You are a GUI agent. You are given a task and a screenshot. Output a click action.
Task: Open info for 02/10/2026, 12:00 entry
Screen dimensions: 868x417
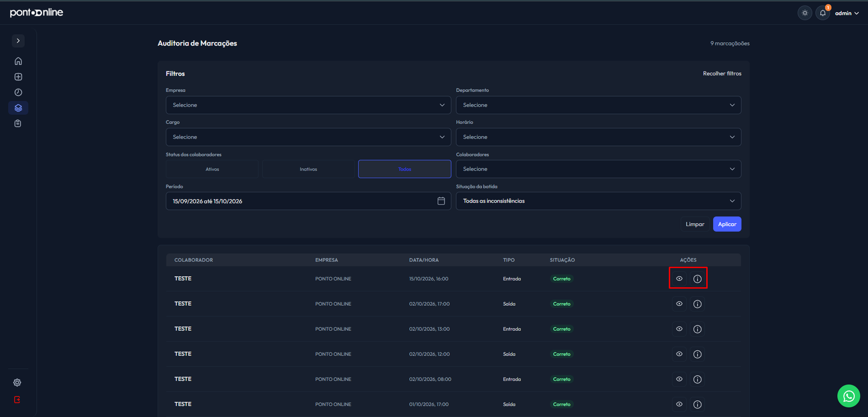[698, 354]
